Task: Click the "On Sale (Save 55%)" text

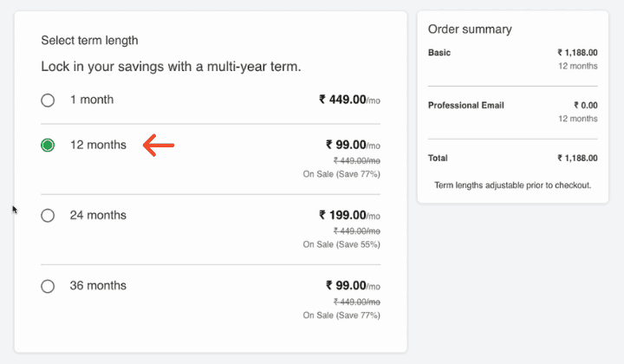Action: click(341, 244)
